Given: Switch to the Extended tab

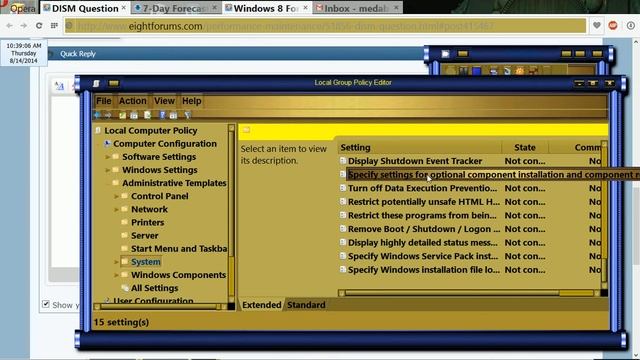Looking at the screenshot, I should [261, 305].
